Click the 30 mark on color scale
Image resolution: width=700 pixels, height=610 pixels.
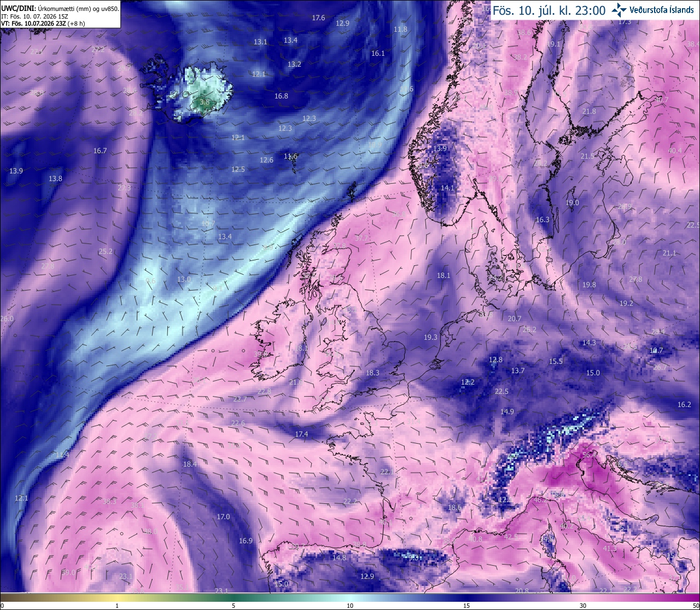[583, 606]
